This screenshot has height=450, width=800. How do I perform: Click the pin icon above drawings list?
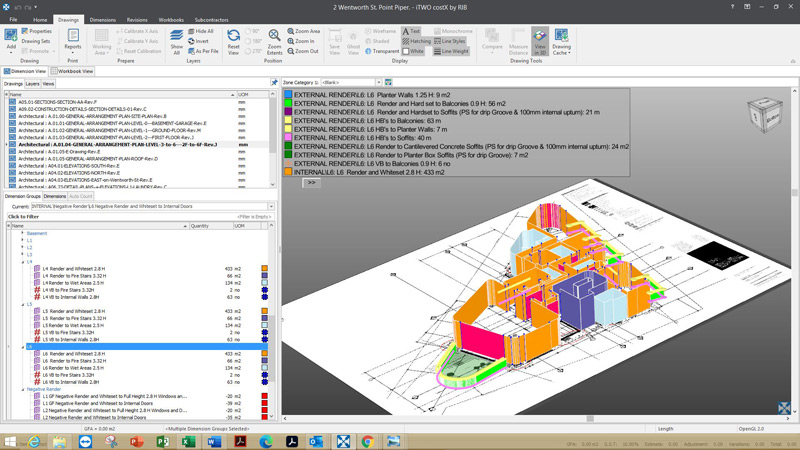(274, 83)
